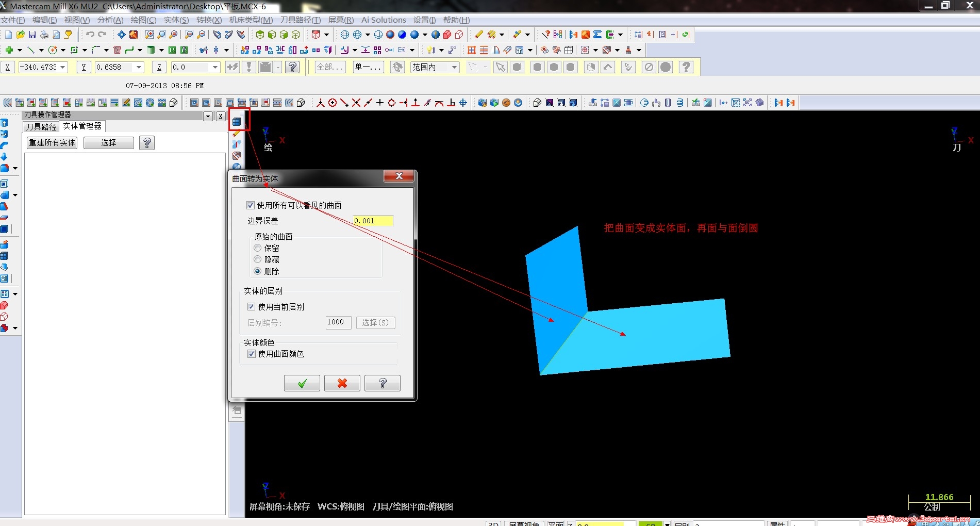Expand the cylinder primitive dropdown arrow
Viewport: 980px width, 526px height.
[161, 50]
